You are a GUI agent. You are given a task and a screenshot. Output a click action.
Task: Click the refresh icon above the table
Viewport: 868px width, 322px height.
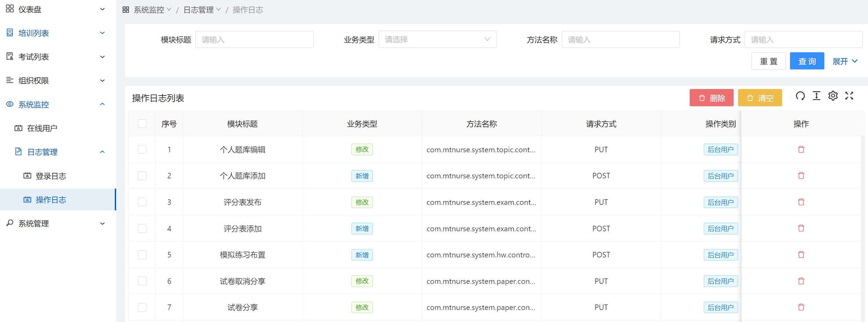pyautogui.click(x=800, y=96)
